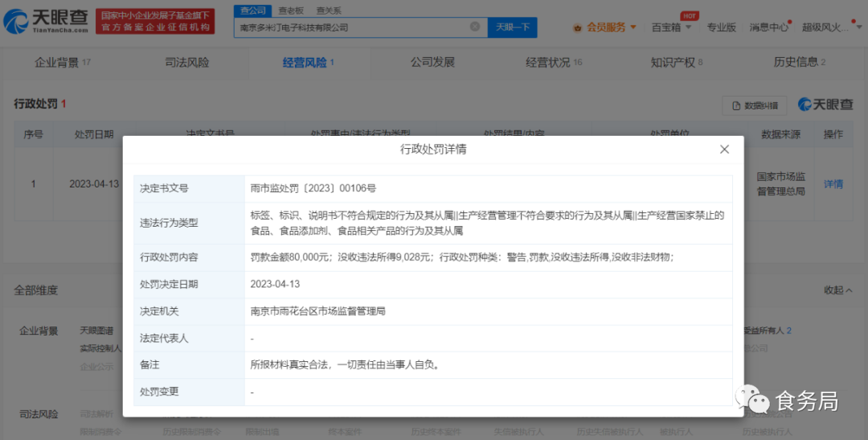868x440 pixels.
Task: Click the 天眼图谱 link
Action: coord(96,331)
